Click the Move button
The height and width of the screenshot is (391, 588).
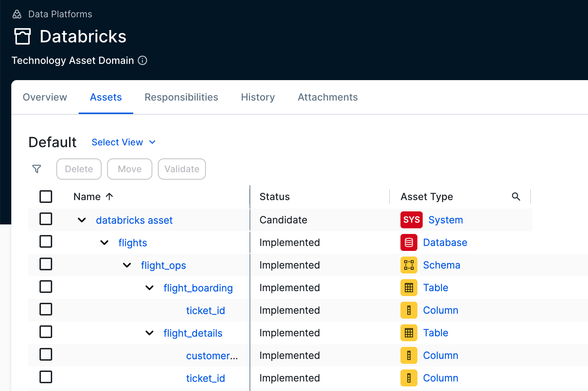129,169
